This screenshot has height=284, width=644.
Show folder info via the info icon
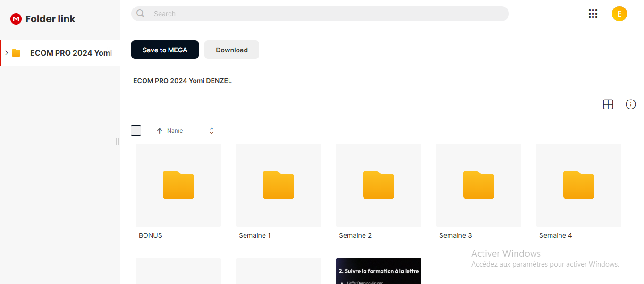coord(631,105)
